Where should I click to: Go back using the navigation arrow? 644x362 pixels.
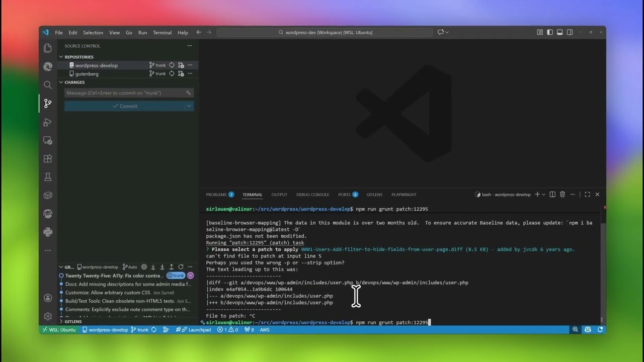199,32
